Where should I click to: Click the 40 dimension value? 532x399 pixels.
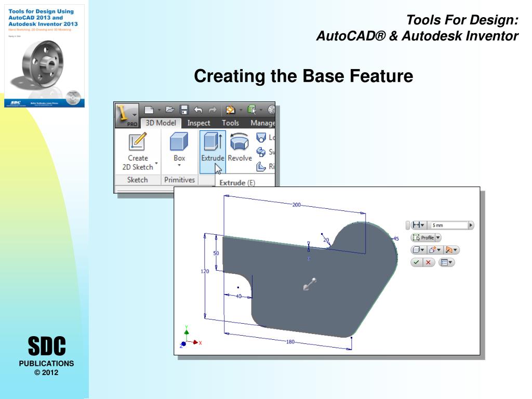point(238,296)
